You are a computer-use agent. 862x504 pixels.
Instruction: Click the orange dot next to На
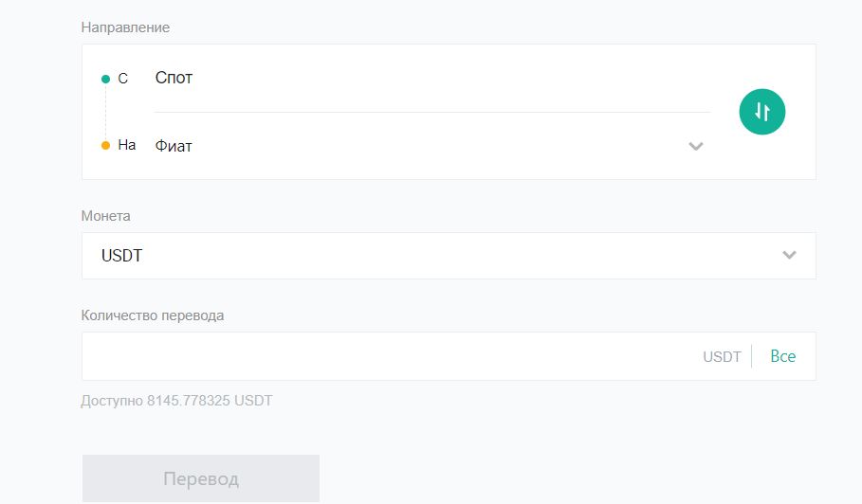pos(105,146)
